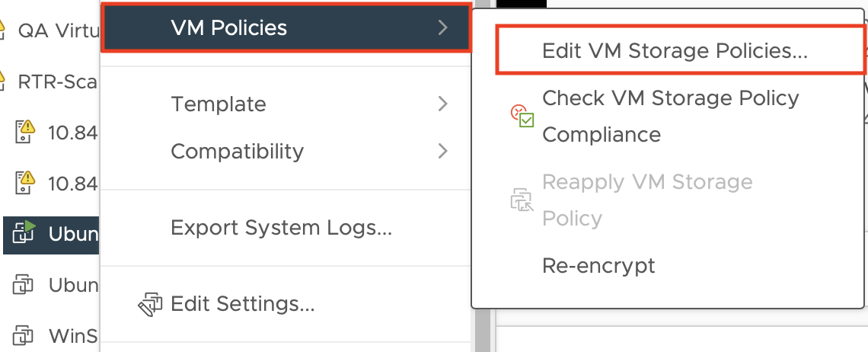
Task: Click the selected Ubuntu VM powered-on icon
Action: click(24, 233)
